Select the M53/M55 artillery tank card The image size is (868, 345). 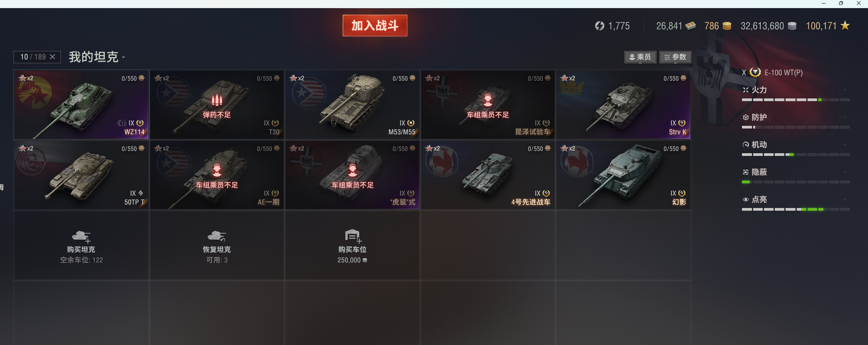pyautogui.click(x=352, y=105)
